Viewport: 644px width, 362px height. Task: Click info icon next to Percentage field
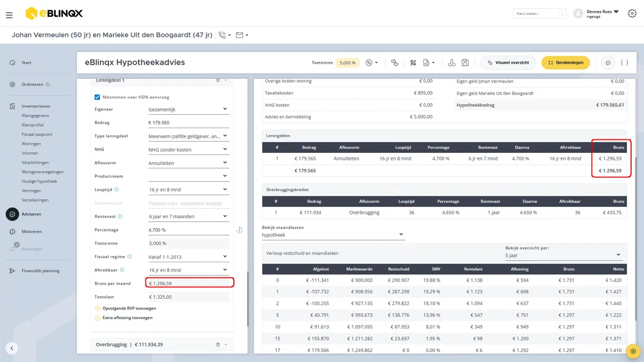pos(239,230)
